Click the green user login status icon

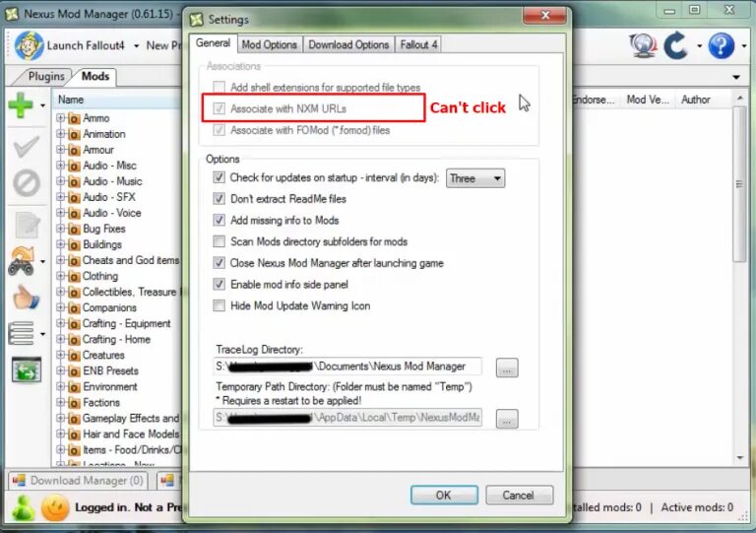point(23,508)
